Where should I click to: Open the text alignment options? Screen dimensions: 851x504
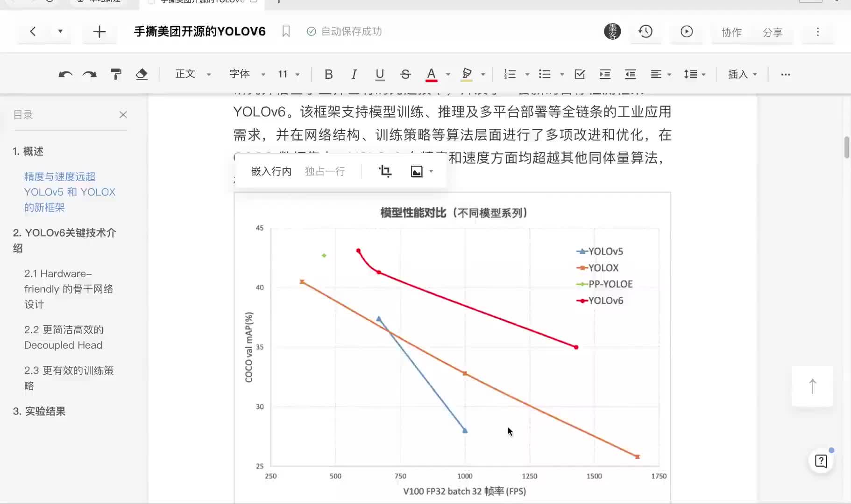660,74
